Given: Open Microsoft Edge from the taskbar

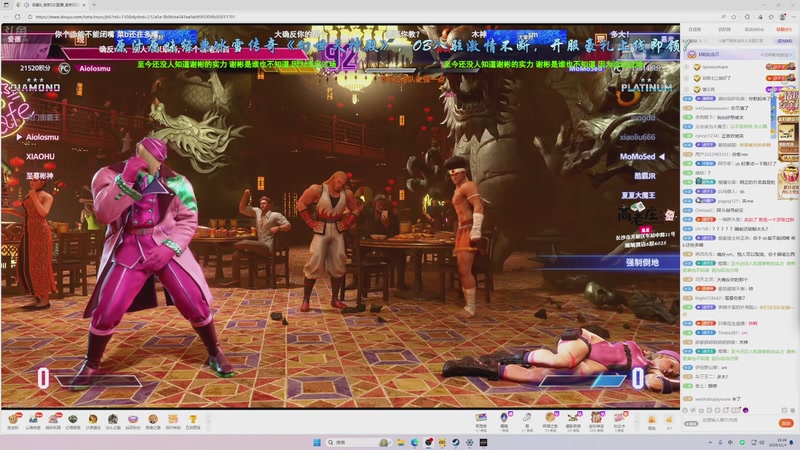Looking at the screenshot, I should coord(414,442).
